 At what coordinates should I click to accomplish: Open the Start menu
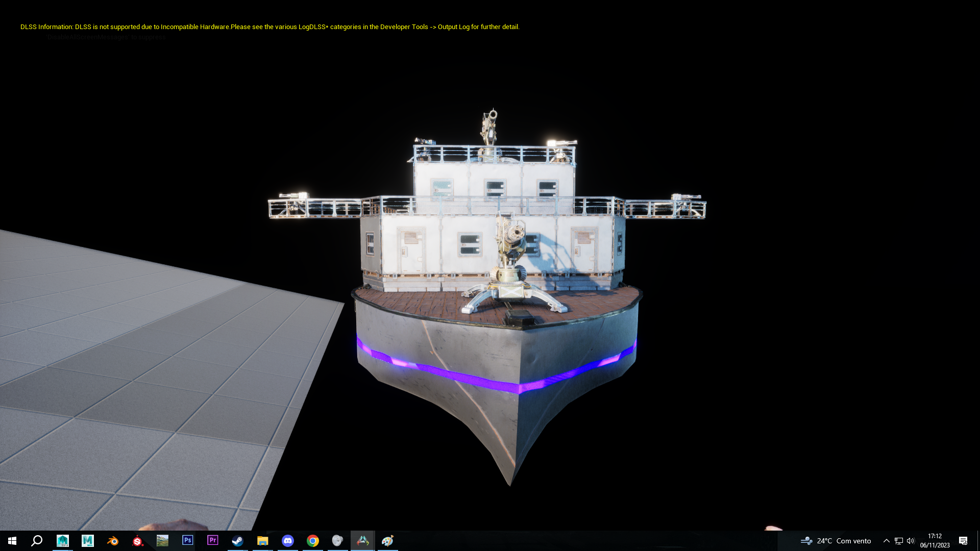pos(11,541)
